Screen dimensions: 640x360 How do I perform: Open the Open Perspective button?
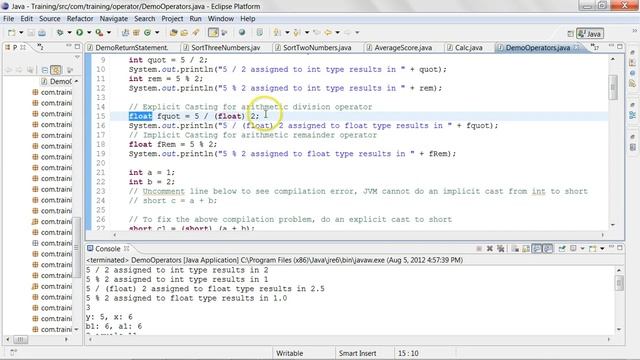[571, 33]
